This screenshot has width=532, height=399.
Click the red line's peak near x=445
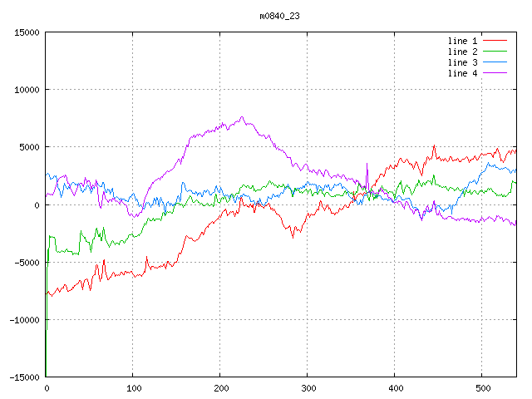tap(434, 145)
